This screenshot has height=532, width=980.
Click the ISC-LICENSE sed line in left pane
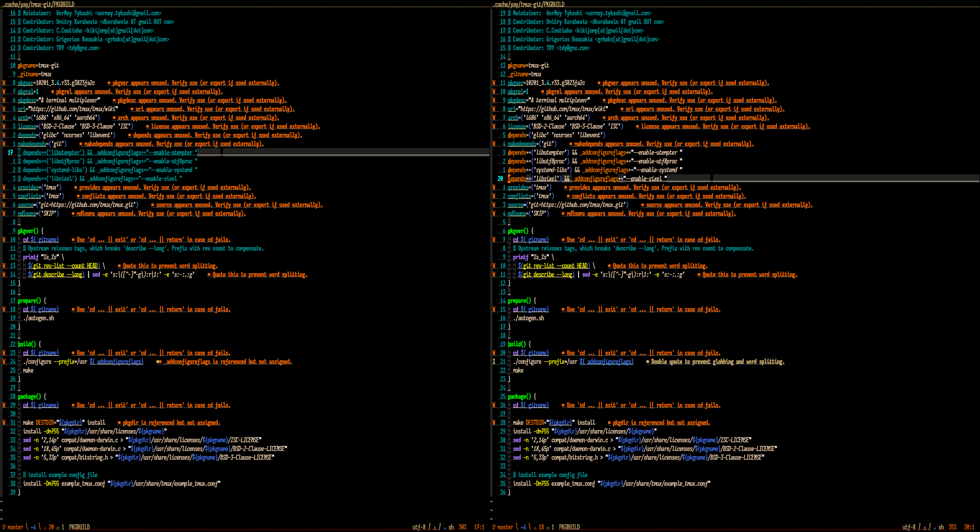(x=142, y=440)
